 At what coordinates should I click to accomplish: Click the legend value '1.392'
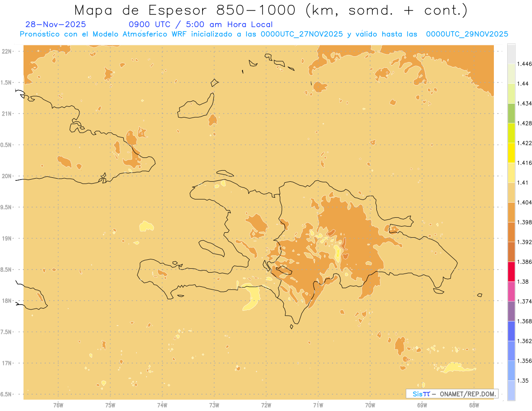point(524,242)
